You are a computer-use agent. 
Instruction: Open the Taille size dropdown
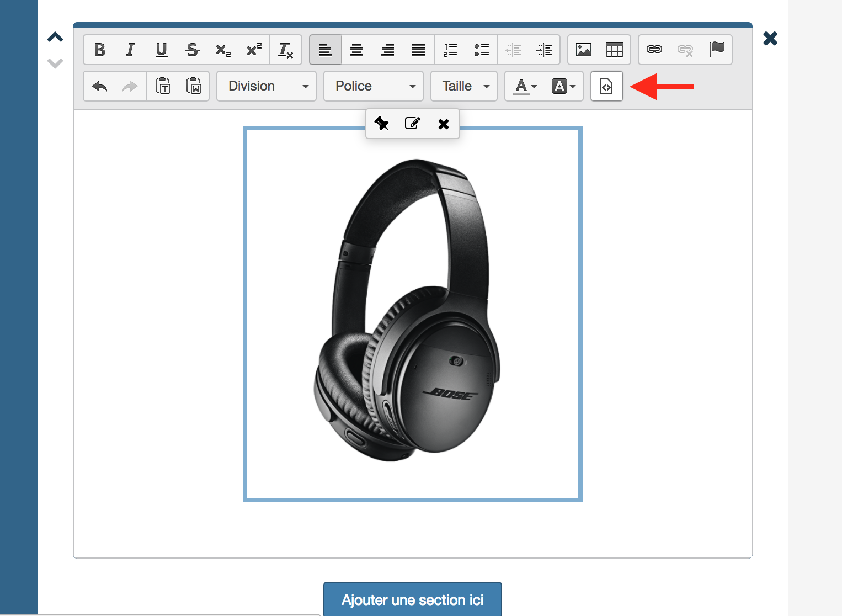click(x=464, y=86)
